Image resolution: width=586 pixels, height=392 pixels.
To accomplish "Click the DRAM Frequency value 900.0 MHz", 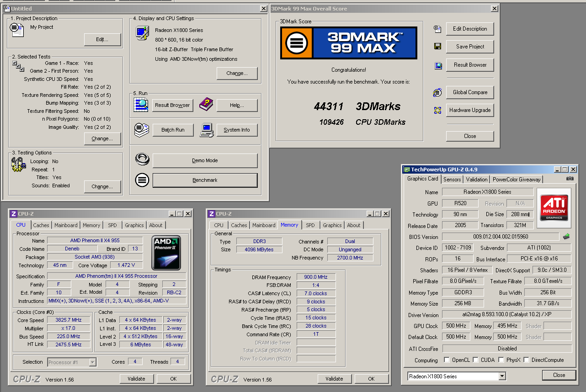I will coord(316,277).
